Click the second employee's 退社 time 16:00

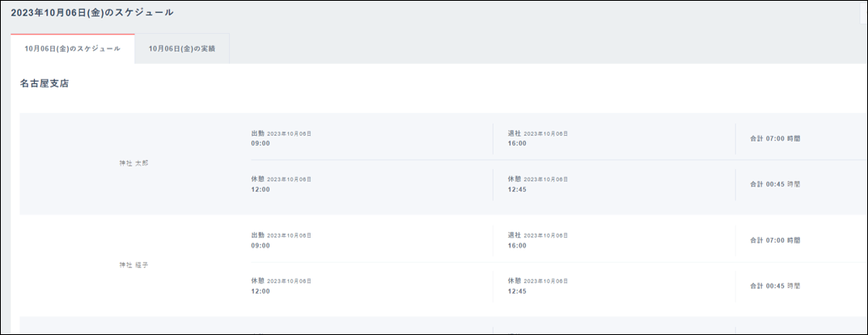(x=517, y=245)
